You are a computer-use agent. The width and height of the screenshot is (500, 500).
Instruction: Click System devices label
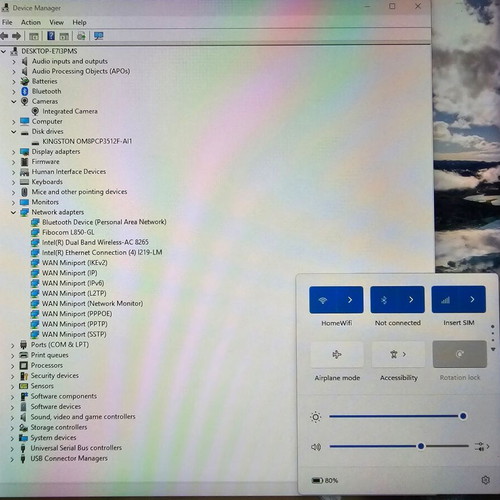point(53,438)
